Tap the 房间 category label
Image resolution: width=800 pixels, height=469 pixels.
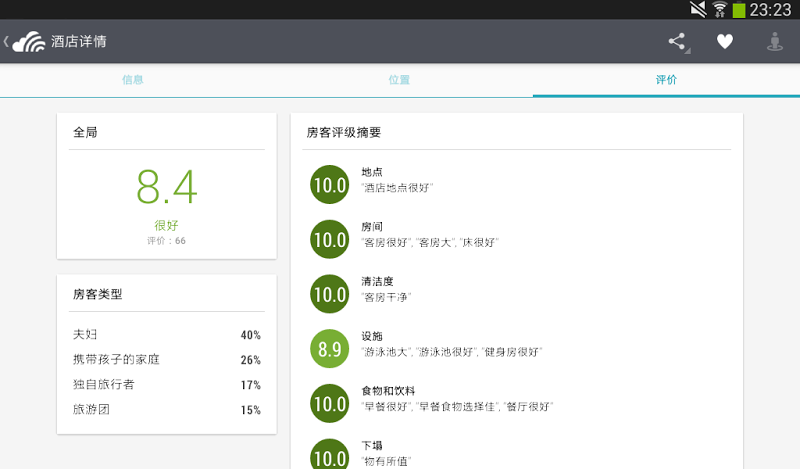(x=372, y=227)
